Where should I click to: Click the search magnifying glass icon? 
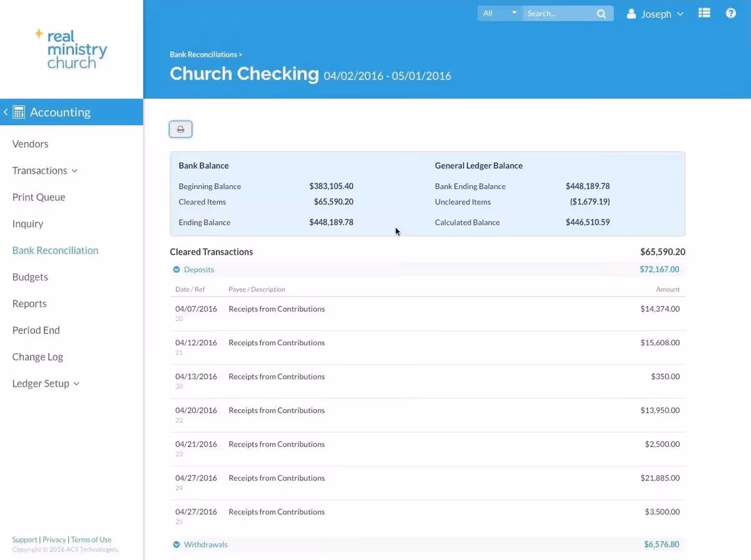tap(601, 13)
